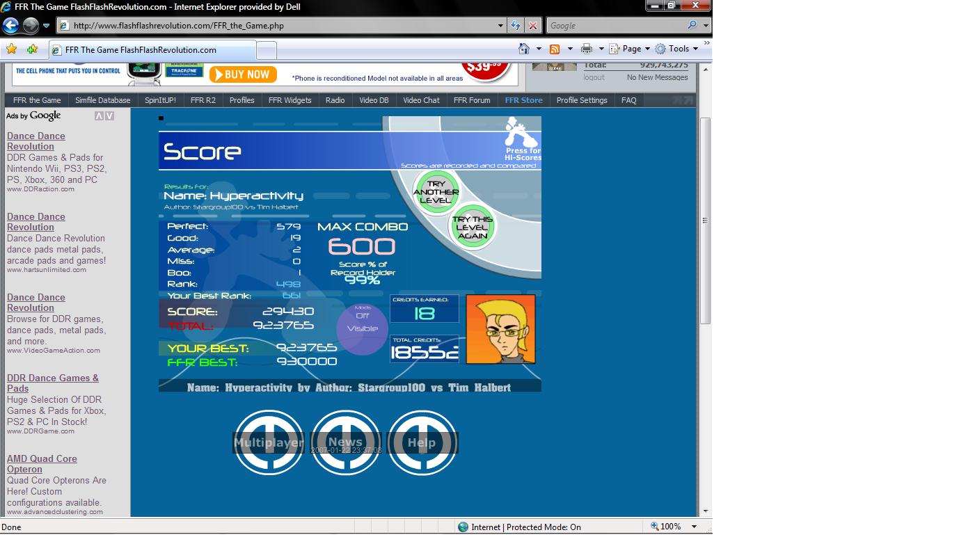Click the search magnifier icon

pos(692,25)
